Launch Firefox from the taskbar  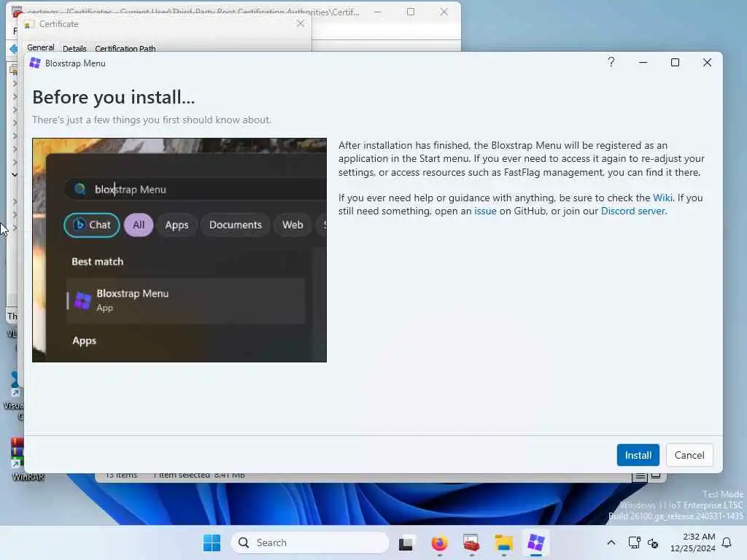pyautogui.click(x=439, y=542)
